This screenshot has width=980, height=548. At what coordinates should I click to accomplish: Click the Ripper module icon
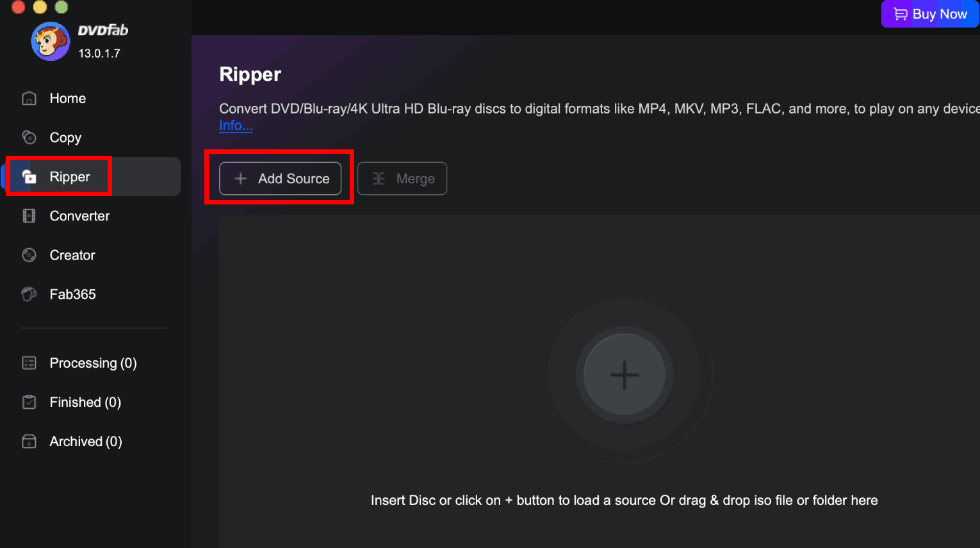tap(29, 177)
